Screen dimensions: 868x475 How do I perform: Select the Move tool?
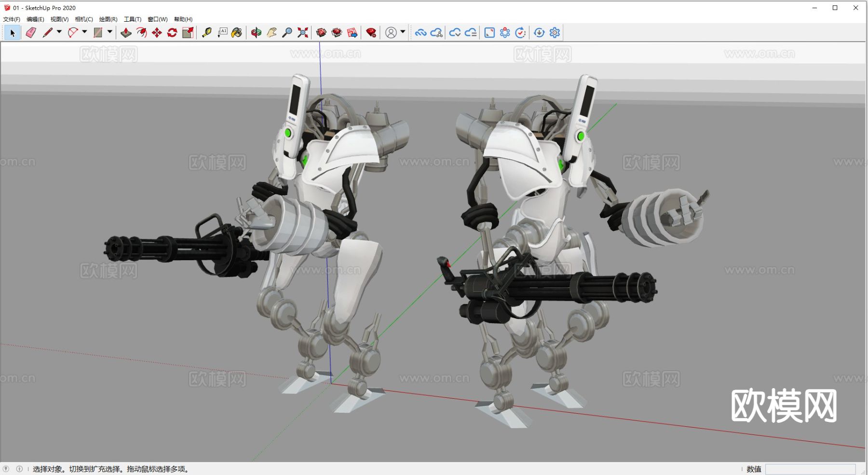click(157, 33)
